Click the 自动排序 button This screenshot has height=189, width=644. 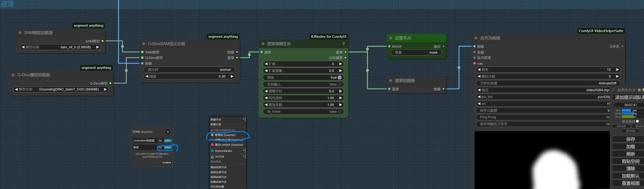pos(167,163)
